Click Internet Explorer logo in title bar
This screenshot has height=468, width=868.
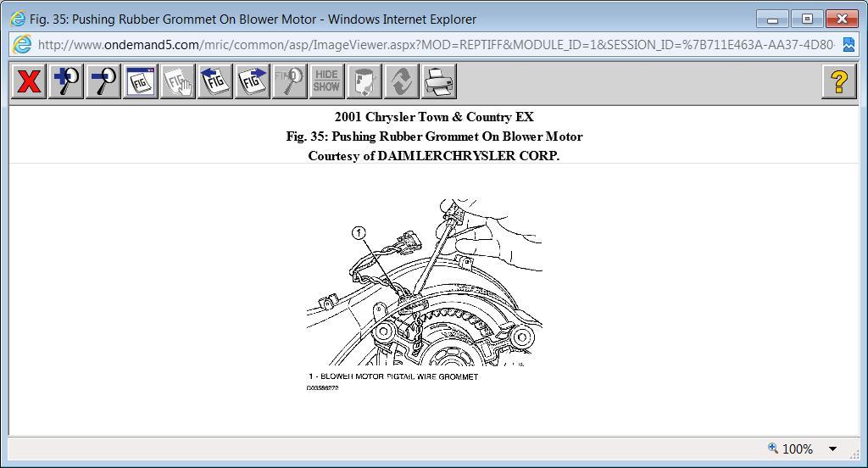click(x=18, y=19)
